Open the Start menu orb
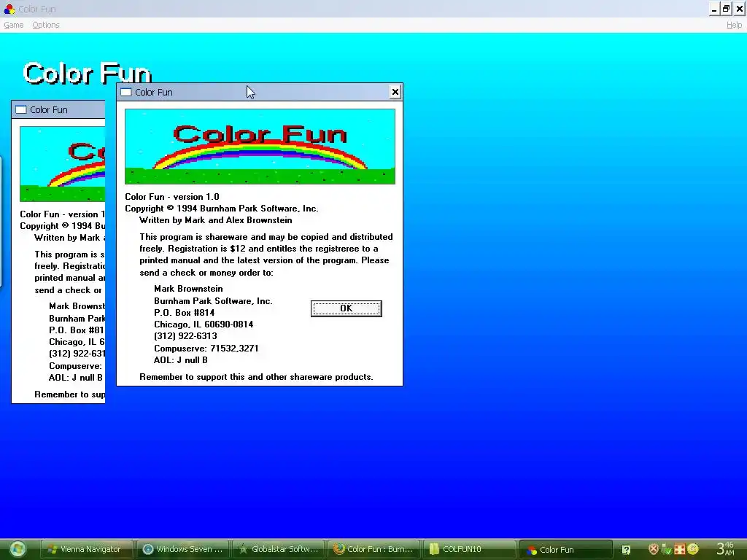Screen dimensions: 747x560 [x=18, y=549]
